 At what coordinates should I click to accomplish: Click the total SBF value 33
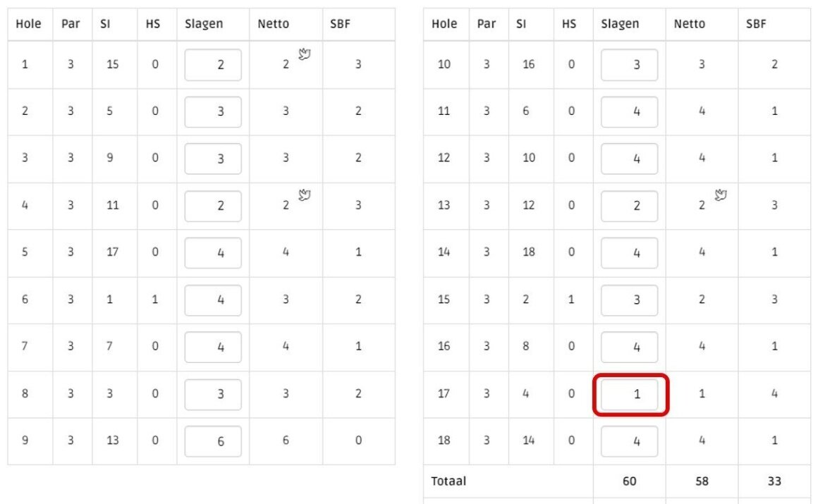[x=774, y=481]
